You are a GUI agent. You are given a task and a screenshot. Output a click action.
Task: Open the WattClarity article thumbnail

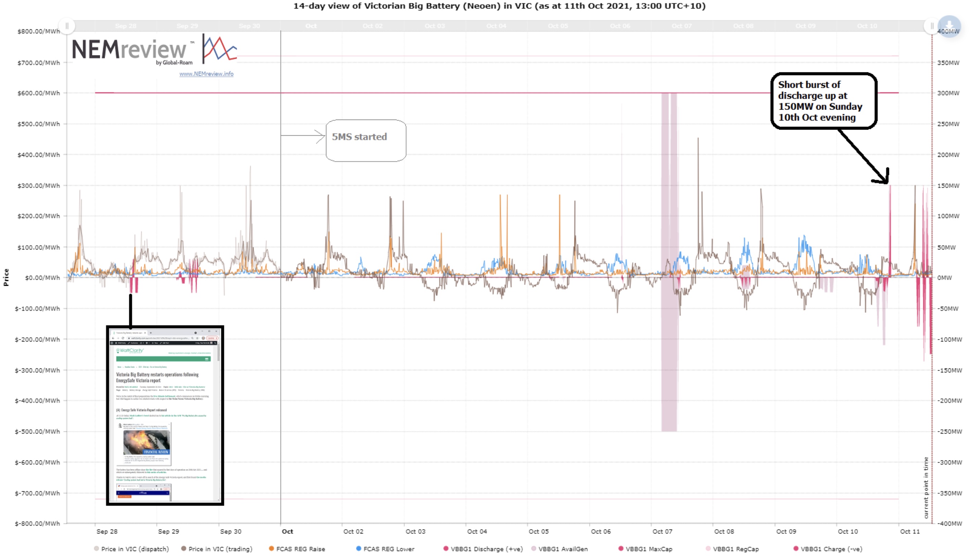(x=165, y=415)
